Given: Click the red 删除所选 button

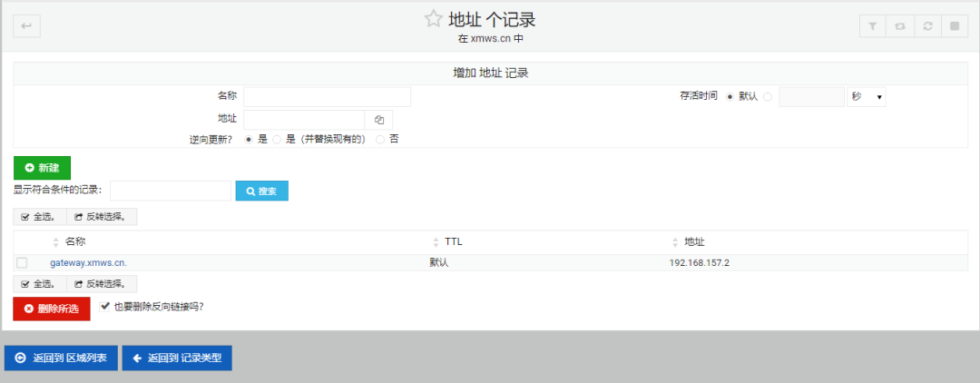Looking at the screenshot, I should click(52, 309).
